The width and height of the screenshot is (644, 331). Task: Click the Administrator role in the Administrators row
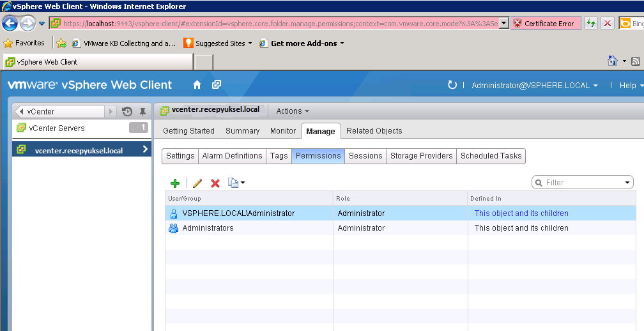361,228
